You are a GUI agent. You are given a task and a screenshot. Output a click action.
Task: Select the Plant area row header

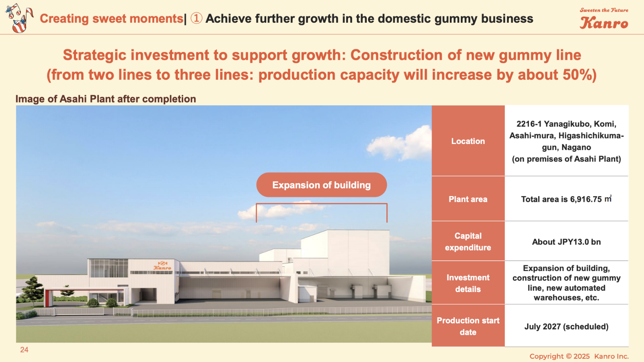468,199
